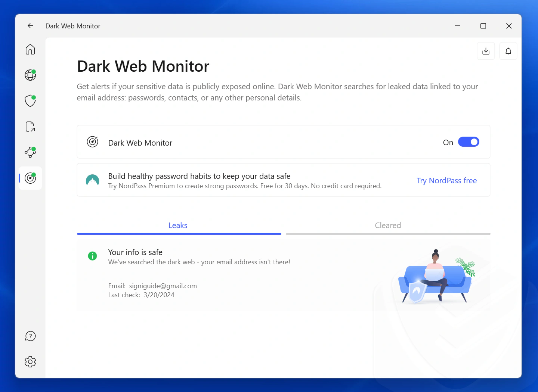Open the Meshnet nodes sidebar icon
Image resolution: width=538 pixels, height=392 pixels.
tap(30, 152)
